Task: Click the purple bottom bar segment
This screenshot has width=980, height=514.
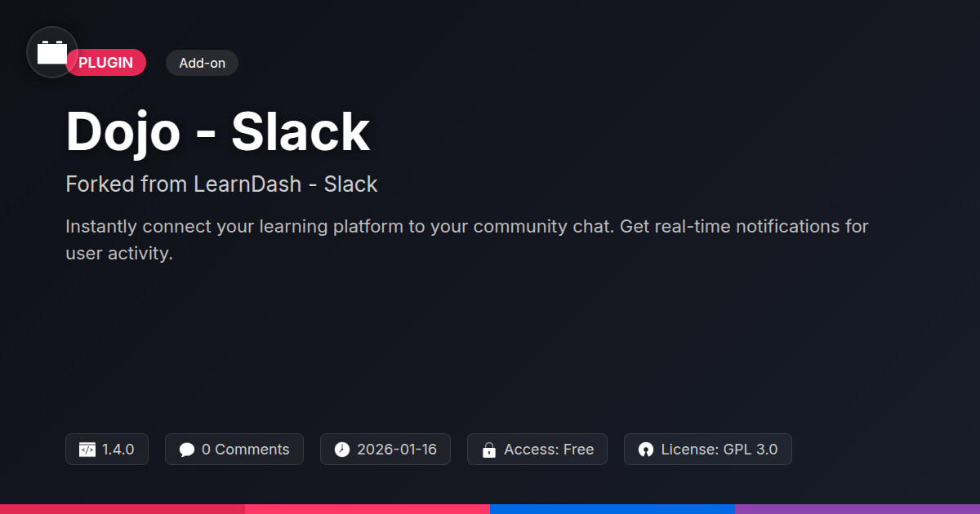Action: pyautogui.click(x=857, y=508)
